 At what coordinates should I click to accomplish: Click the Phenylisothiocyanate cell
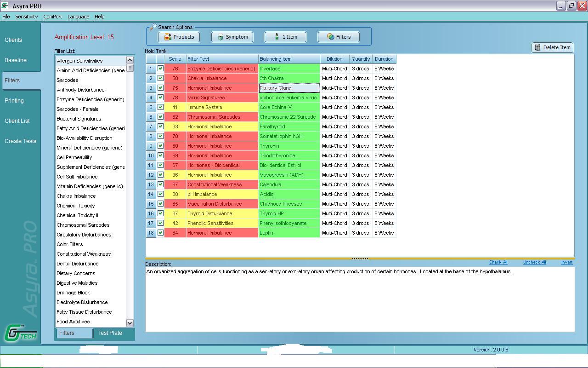tap(289, 223)
